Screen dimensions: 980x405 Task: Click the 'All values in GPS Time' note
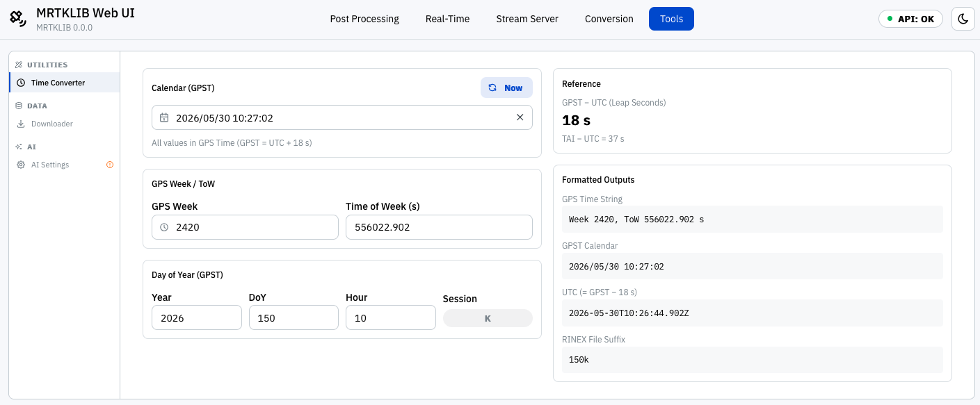click(x=232, y=143)
